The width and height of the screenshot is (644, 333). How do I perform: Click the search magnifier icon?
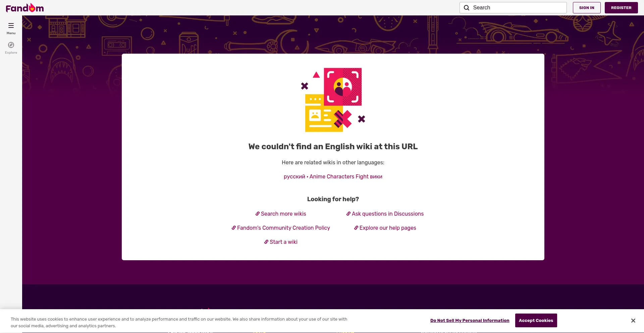[467, 8]
